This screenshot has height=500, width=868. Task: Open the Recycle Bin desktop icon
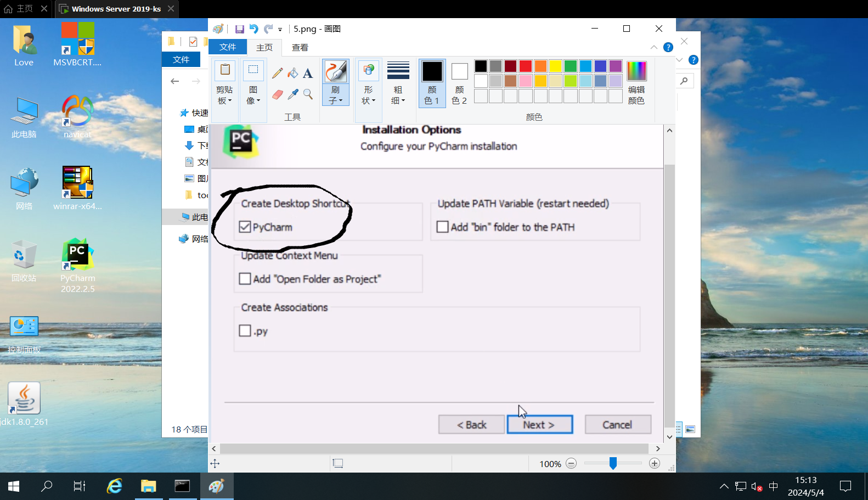pos(24,261)
